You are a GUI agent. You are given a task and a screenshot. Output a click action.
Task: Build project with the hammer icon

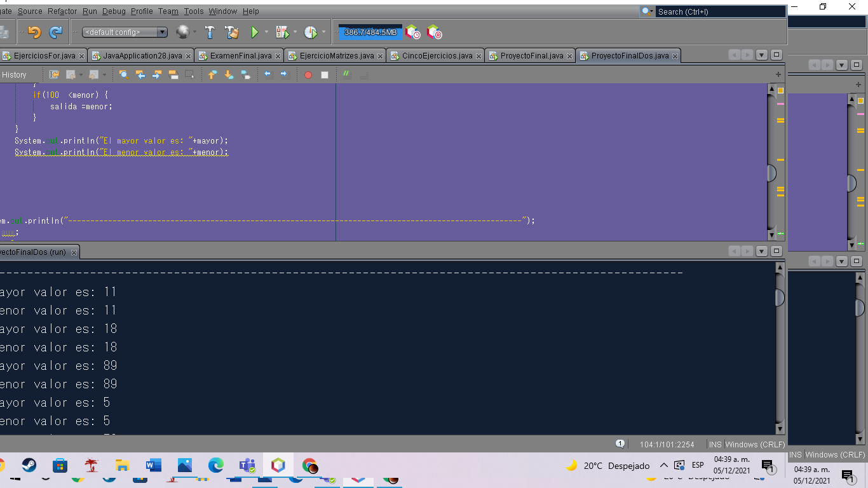coord(210,32)
